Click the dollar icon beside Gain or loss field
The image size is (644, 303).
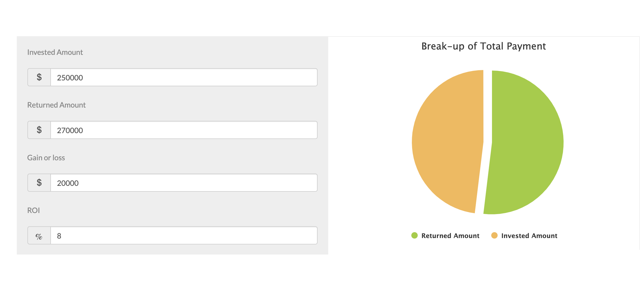tap(39, 183)
